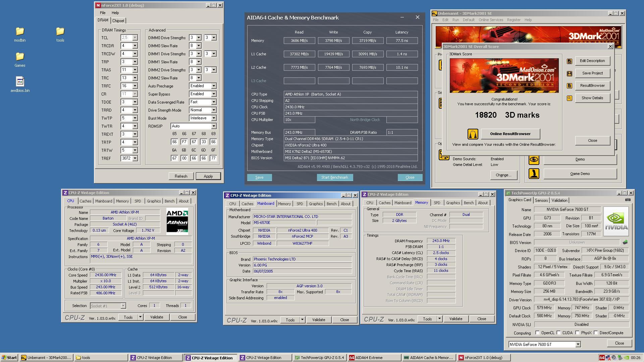644x362 pixels.
Task: Open the Caches tab in CPU-Z CPU window
Action: click(x=85, y=201)
